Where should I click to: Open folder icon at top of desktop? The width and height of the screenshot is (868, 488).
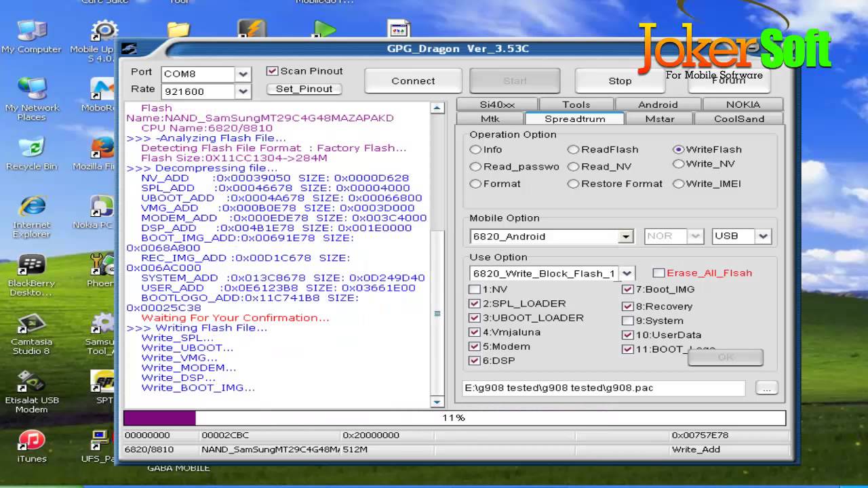coord(178,29)
